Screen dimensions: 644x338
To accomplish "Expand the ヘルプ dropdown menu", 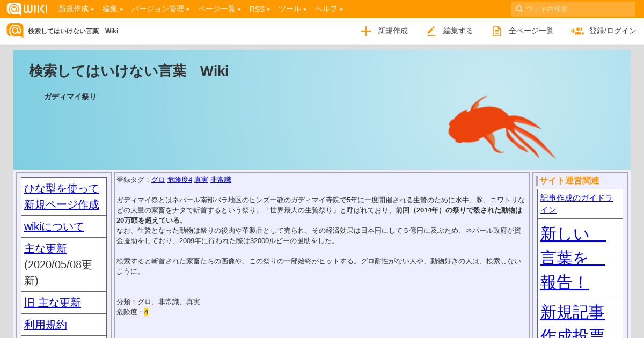I will tap(329, 9).
